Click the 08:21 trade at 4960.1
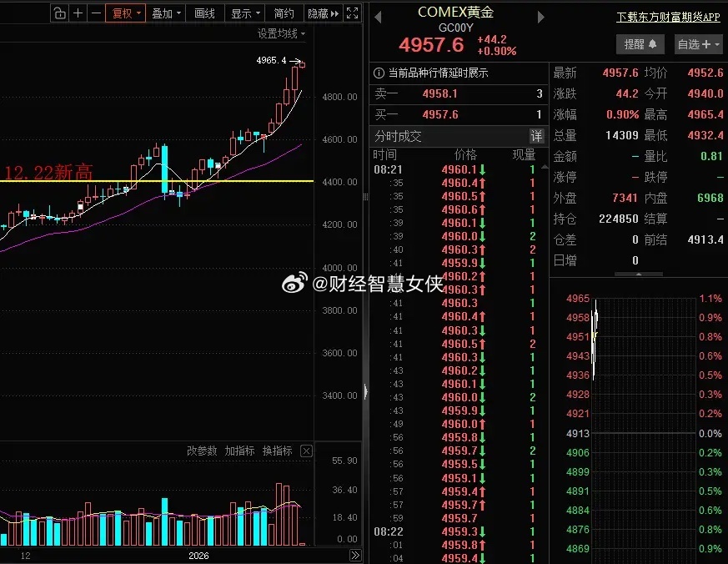Screen dimensions: 728x564 coord(459,169)
